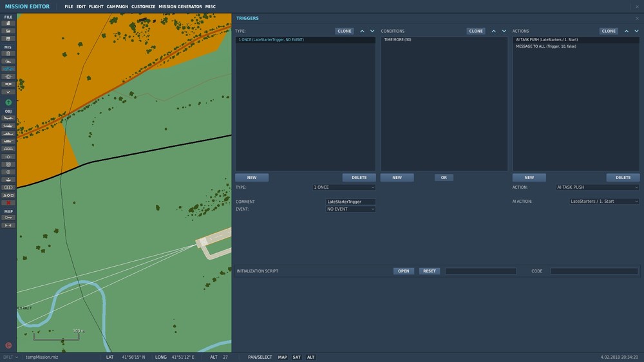The height and width of the screenshot is (362, 644).
Task: Move trigger down with TYPE down arrow
Action: (372, 31)
